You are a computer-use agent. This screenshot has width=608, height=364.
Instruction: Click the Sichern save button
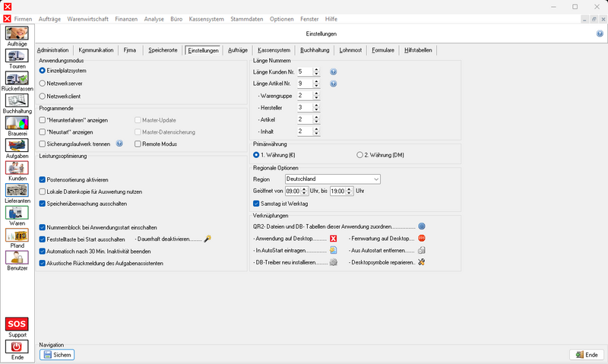[x=57, y=355]
